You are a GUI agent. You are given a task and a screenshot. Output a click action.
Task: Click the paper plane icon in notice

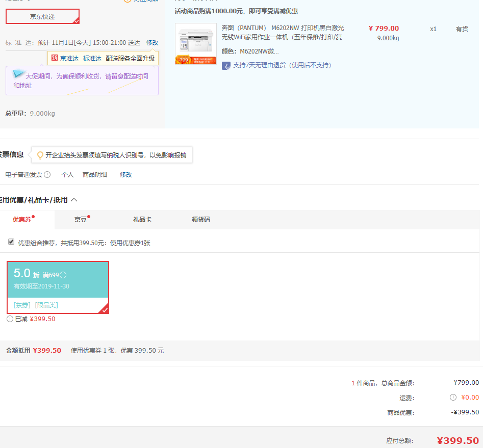tap(18, 73)
